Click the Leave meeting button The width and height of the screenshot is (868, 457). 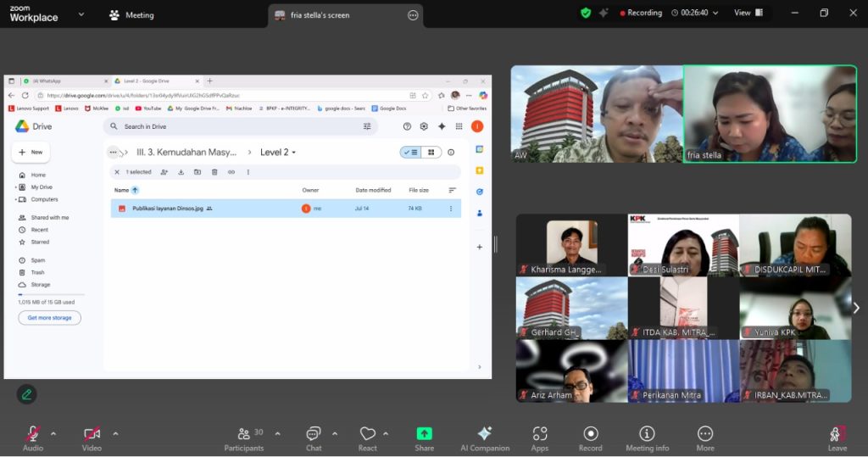pyautogui.click(x=837, y=437)
